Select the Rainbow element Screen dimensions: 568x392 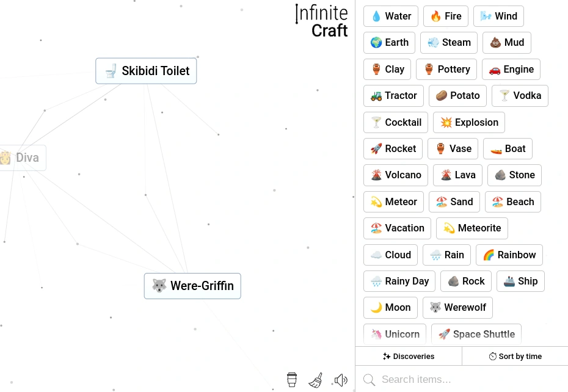509,255
